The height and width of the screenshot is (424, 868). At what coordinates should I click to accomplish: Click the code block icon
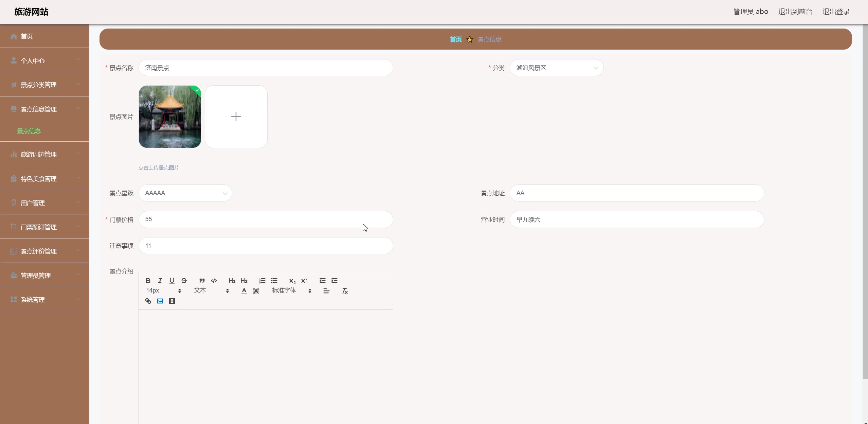pyautogui.click(x=214, y=281)
